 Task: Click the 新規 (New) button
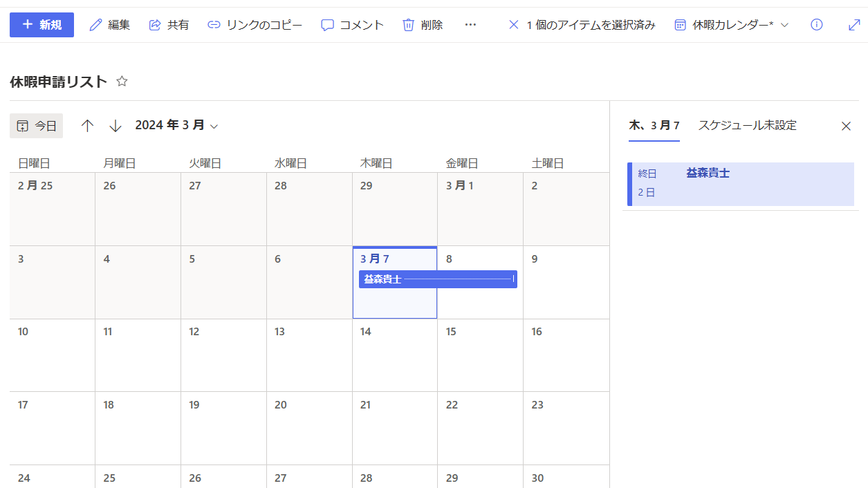(x=41, y=25)
